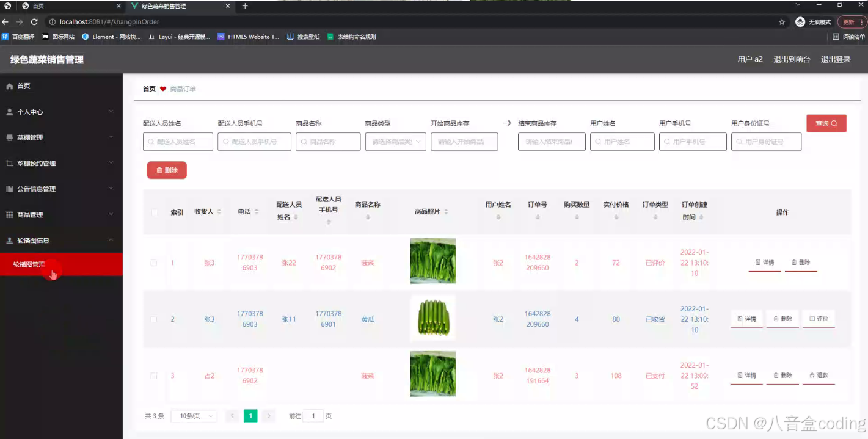This screenshot has width=868, height=439.
Task: Click the 开始商品库存 input
Action: [x=464, y=142]
